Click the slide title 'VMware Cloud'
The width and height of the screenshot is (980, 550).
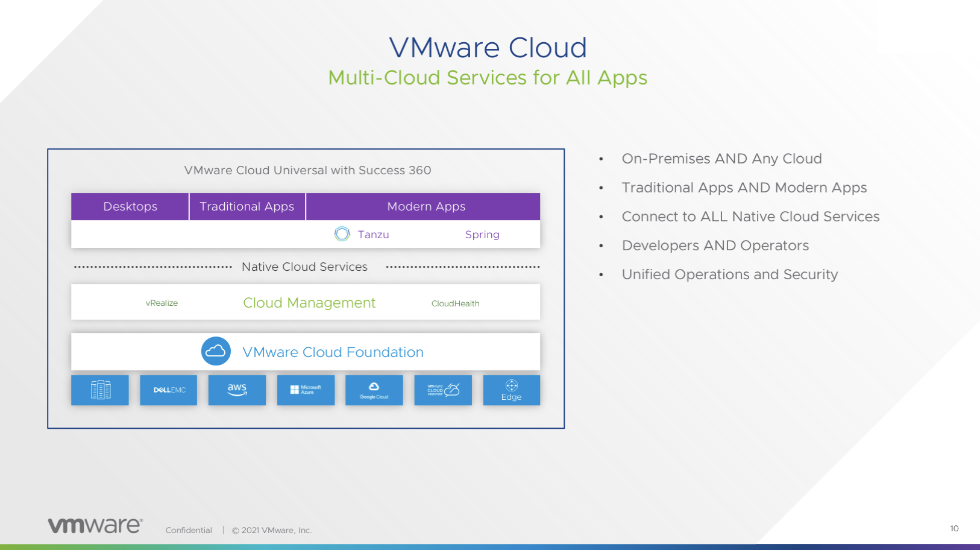[x=488, y=48]
